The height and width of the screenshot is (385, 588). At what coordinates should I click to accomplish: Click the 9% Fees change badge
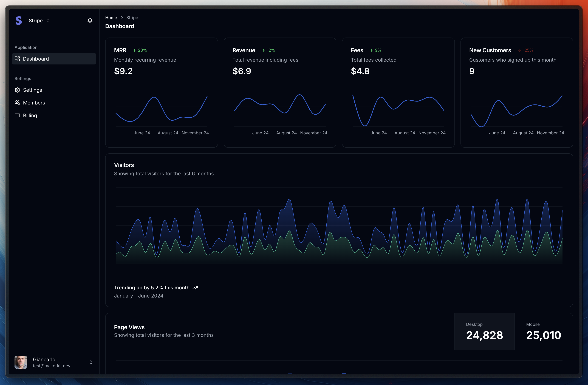pos(375,50)
